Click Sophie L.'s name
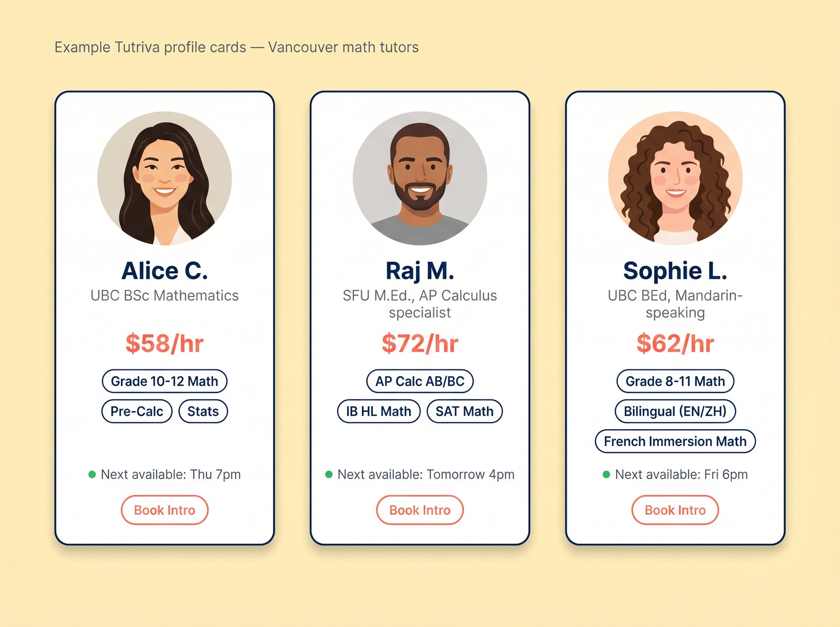The image size is (840, 627). point(675,271)
